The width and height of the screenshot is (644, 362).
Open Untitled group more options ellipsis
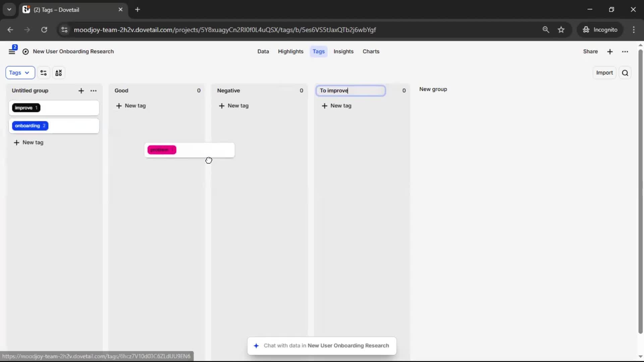point(94,91)
